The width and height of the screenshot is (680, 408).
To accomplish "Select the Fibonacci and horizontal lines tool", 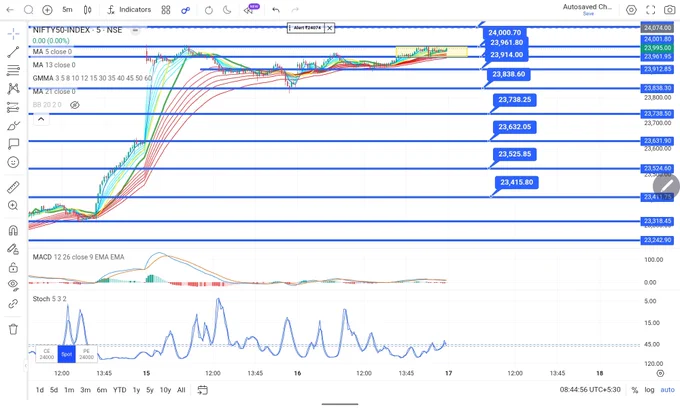I will [13, 70].
